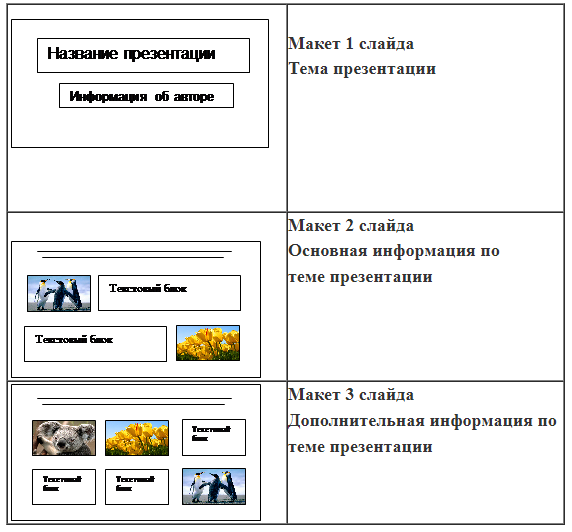The width and height of the screenshot is (572, 532).
Task: Select the 'Информация об авторе' box
Action: (x=146, y=96)
